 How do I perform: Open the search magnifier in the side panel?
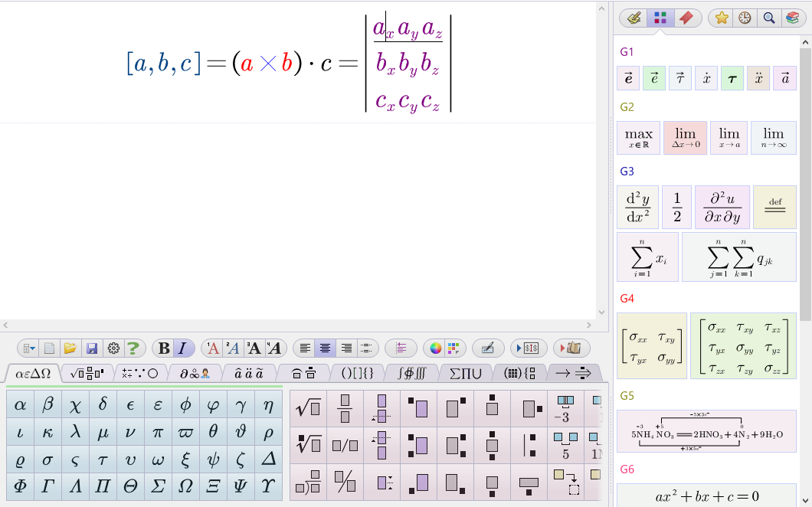768,17
